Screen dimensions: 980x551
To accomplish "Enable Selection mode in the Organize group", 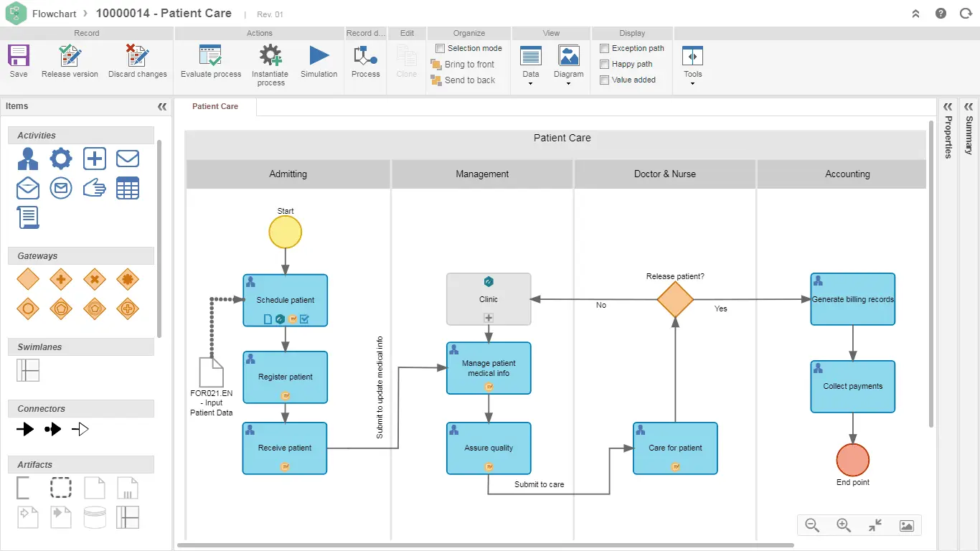I will [x=440, y=48].
